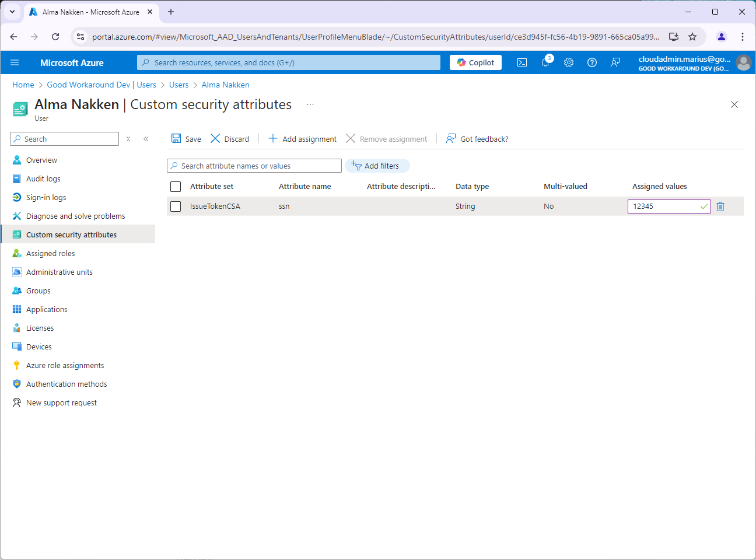Viewport: 756px width, 560px height.
Task: Open the portal settings gear
Action: click(x=569, y=62)
